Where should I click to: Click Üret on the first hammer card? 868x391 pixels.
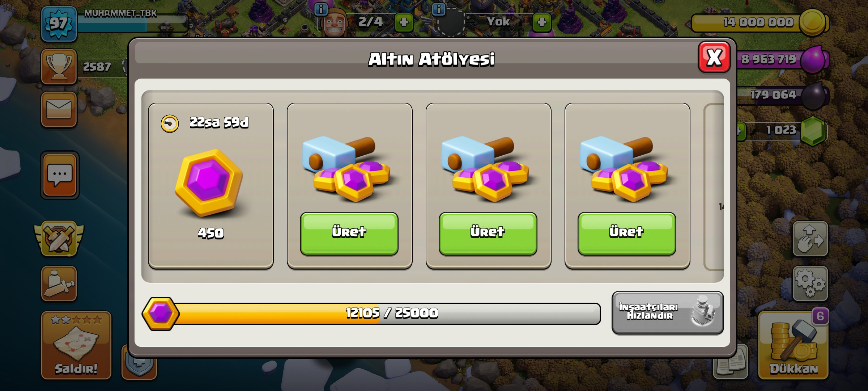coord(349,234)
